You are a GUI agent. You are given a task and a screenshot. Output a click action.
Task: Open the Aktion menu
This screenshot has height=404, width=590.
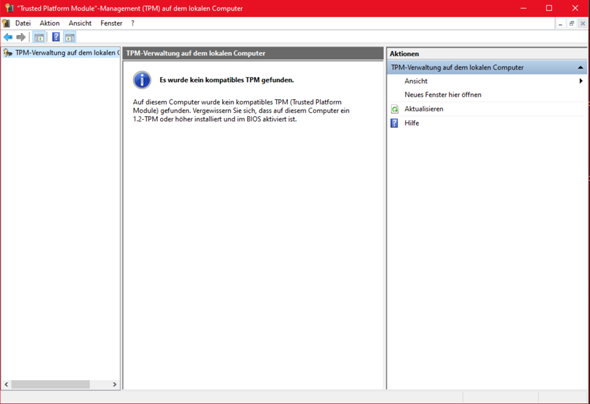(x=50, y=23)
